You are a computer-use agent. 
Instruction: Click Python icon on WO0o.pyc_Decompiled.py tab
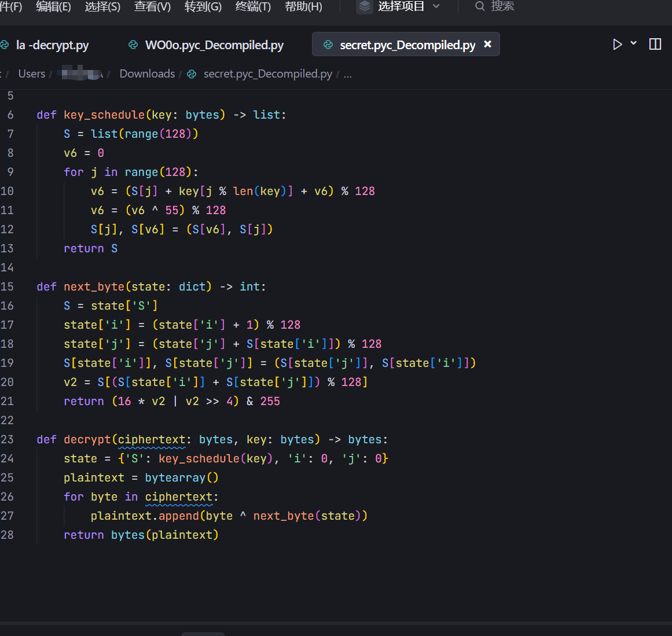(x=133, y=45)
